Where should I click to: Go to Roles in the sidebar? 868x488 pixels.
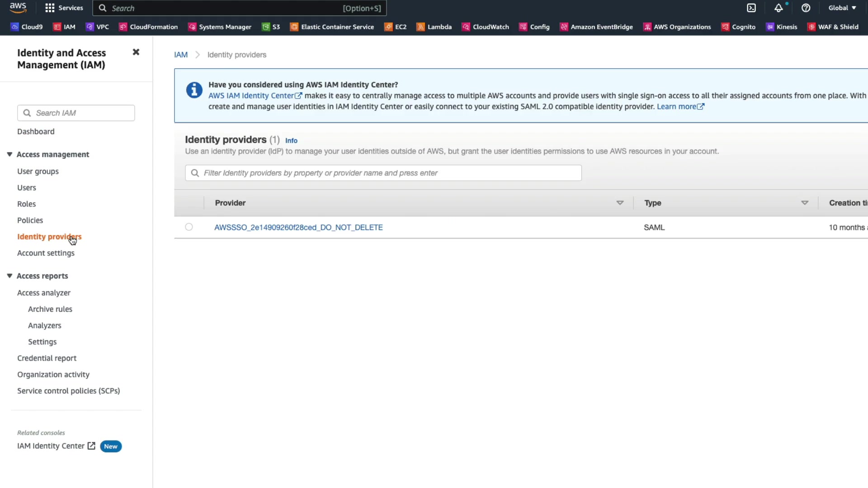pos(27,204)
